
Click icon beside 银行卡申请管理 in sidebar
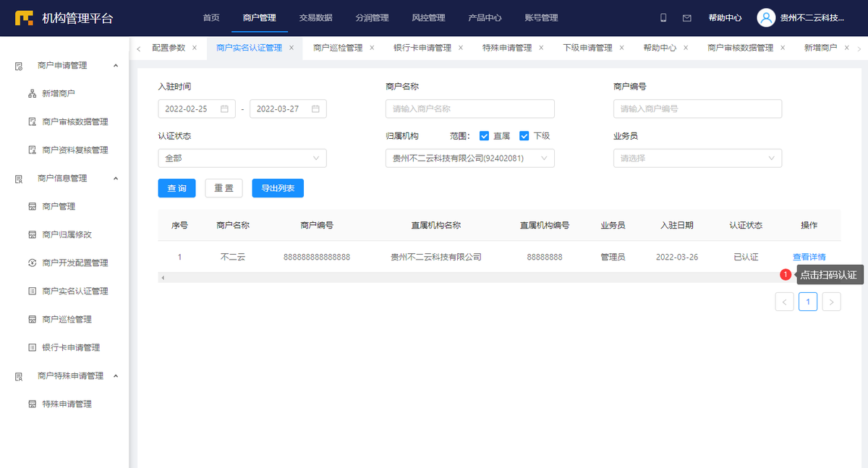pos(32,347)
